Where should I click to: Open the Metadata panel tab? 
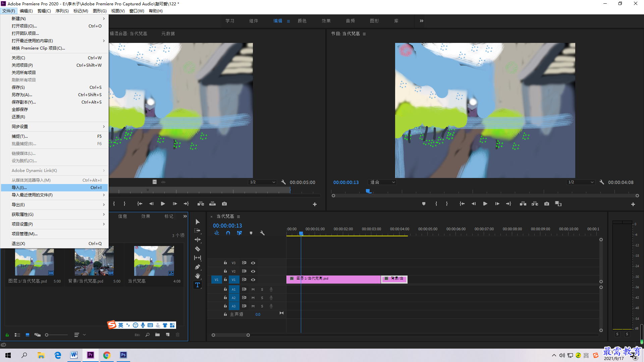[168, 34]
